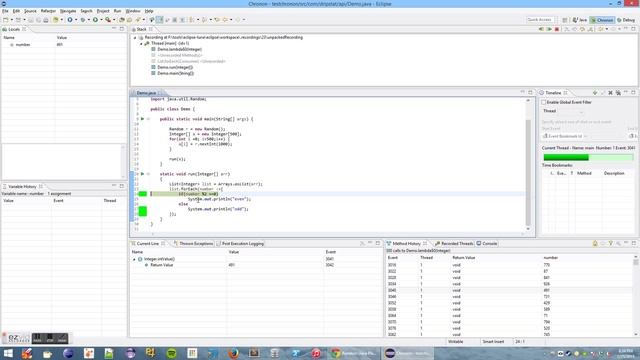Click the red stop button in Stack view

(557, 29)
